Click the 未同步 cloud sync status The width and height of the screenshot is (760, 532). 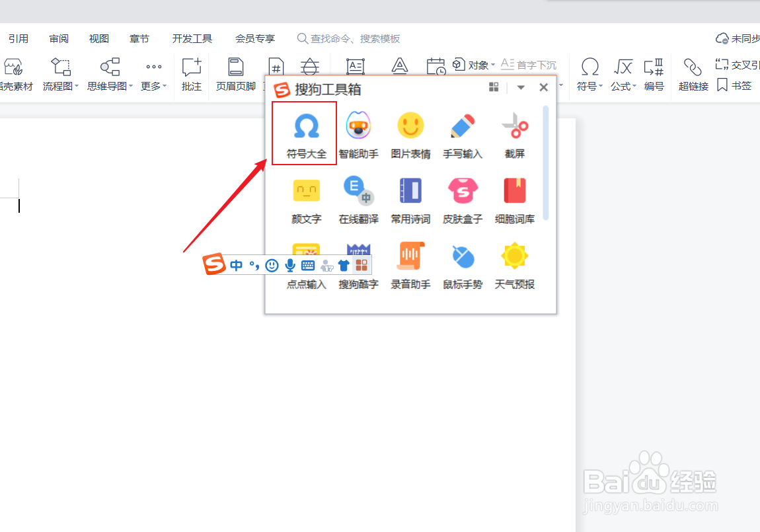tap(738, 39)
